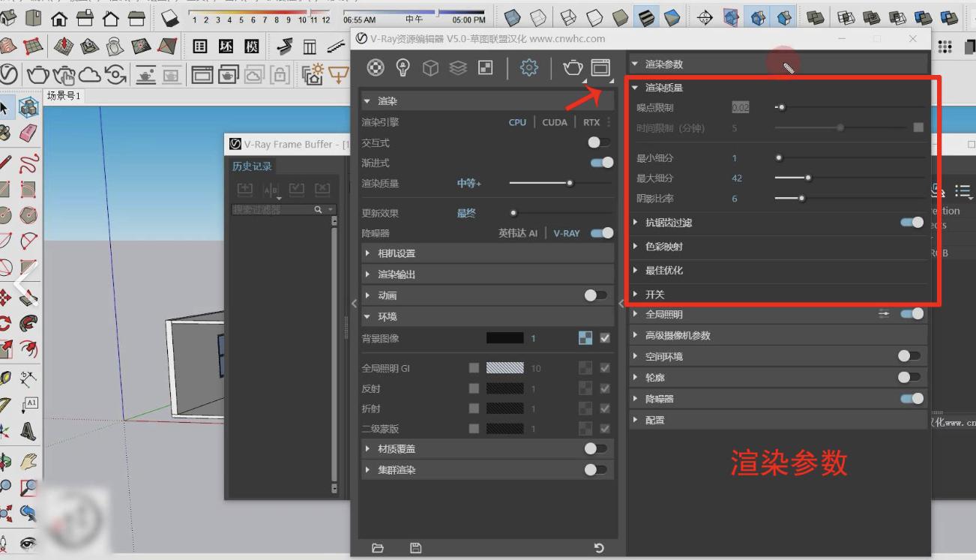The height and width of the screenshot is (560, 976).
Task: Enable the 材质覆盖 toggle
Action: (x=595, y=448)
